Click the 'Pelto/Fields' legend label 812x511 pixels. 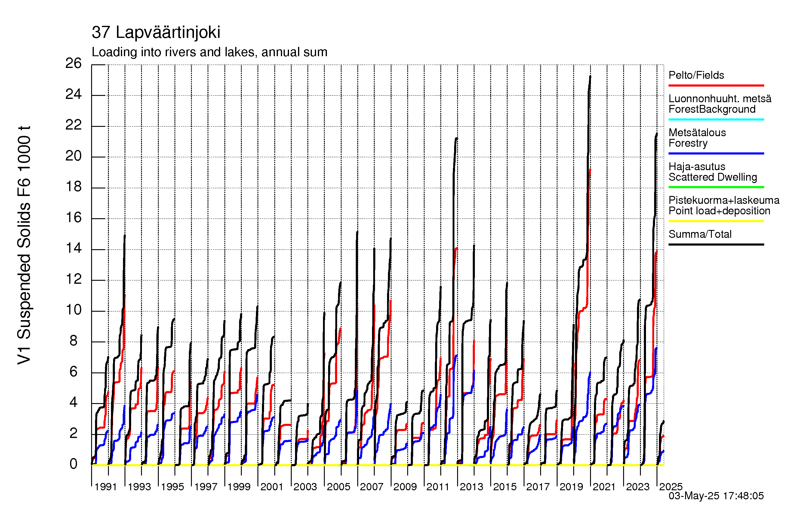click(696, 75)
